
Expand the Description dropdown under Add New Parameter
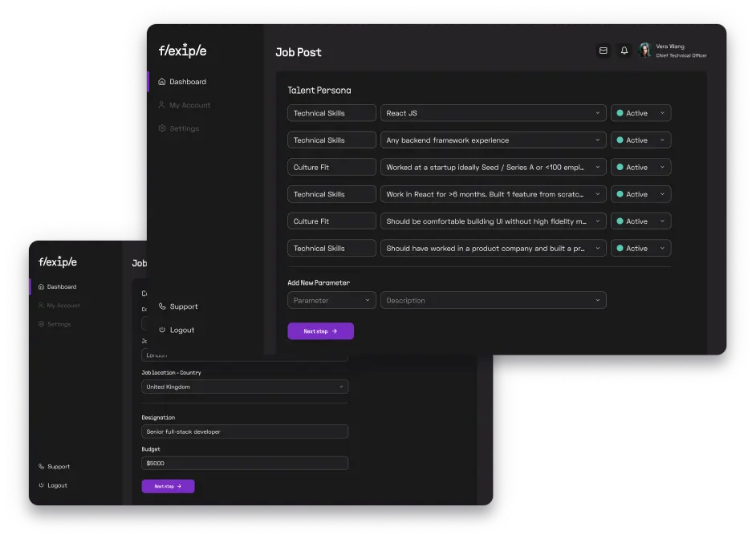click(493, 301)
